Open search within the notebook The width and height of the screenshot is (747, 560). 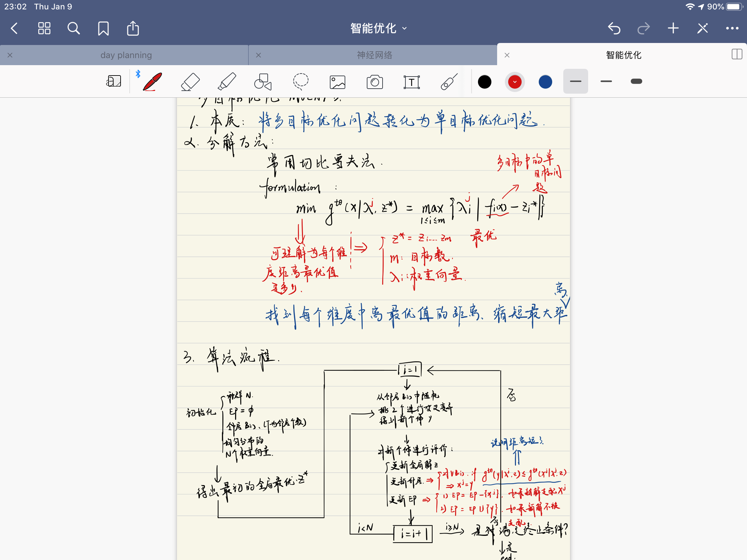[x=74, y=28]
